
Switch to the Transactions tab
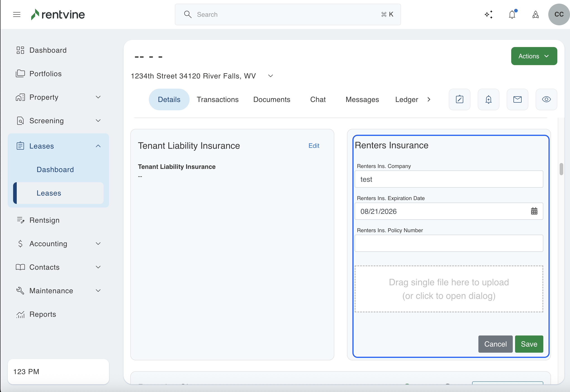[x=217, y=99]
